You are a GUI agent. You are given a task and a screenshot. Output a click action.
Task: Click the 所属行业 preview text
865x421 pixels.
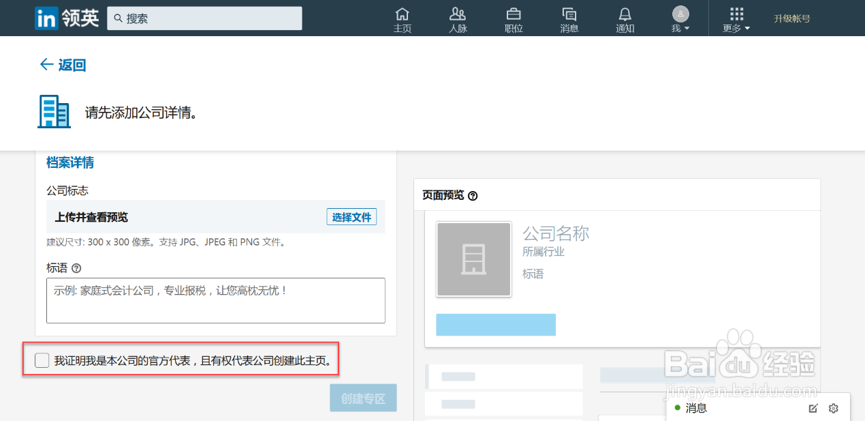pyautogui.click(x=543, y=252)
